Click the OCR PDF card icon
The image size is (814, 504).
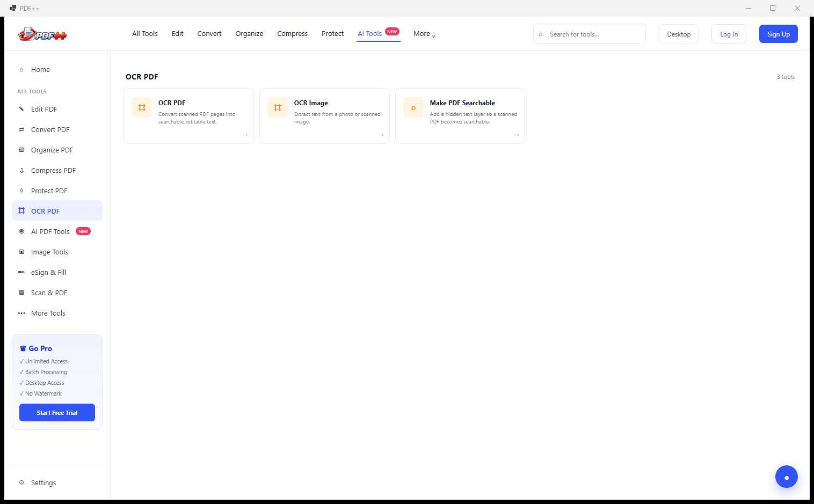[x=142, y=107]
